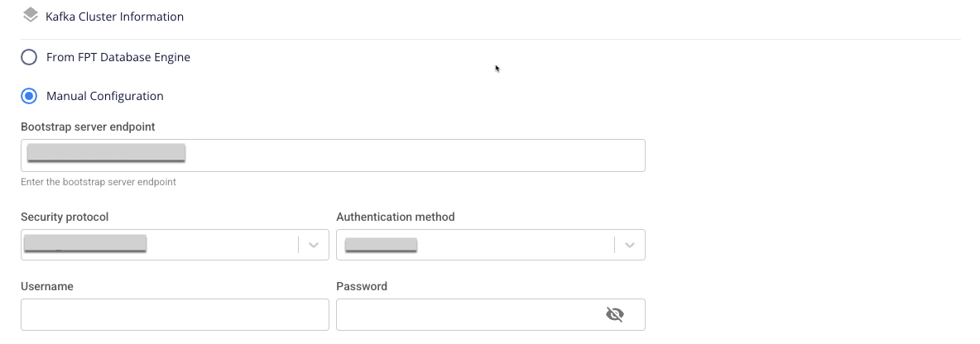Select the From FPT Database Engine radio button
980x344 pixels.
pyautogui.click(x=29, y=57)
